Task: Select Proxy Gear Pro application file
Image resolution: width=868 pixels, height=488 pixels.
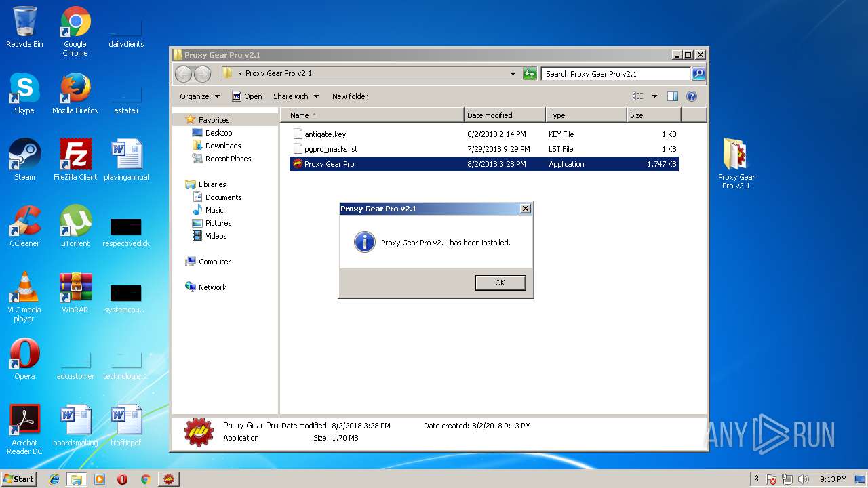Action: coord(484,164)
